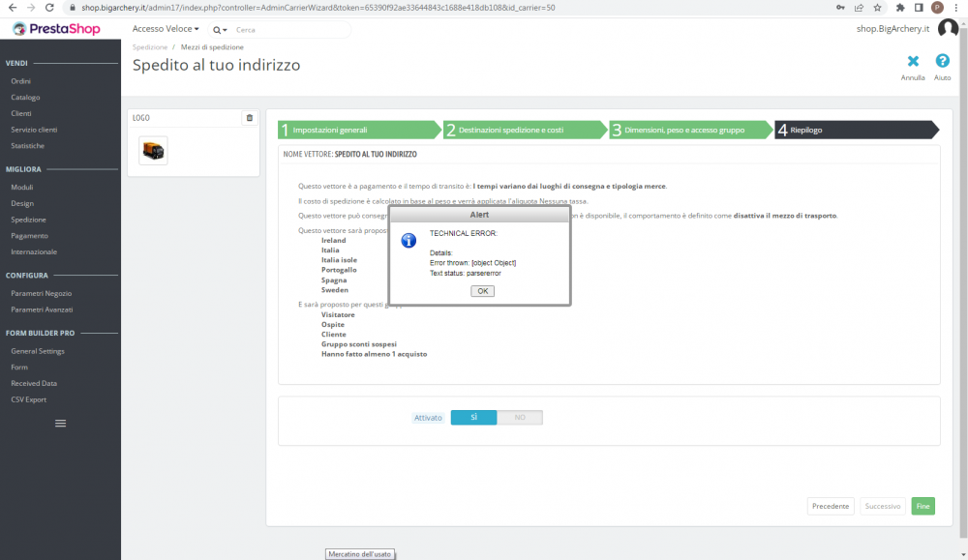Open the Aiuto help icon
Screen dimensions: 968x560
click(942, 61)
